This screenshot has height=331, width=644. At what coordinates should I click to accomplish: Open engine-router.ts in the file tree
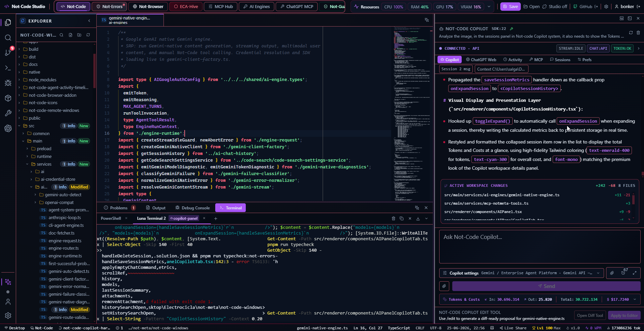coord(64,248)
